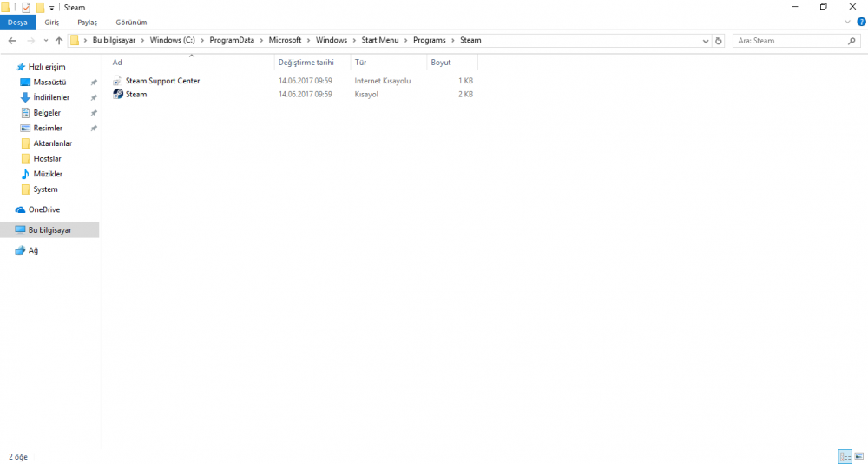Click the search magnifier icon

point(852,41)
